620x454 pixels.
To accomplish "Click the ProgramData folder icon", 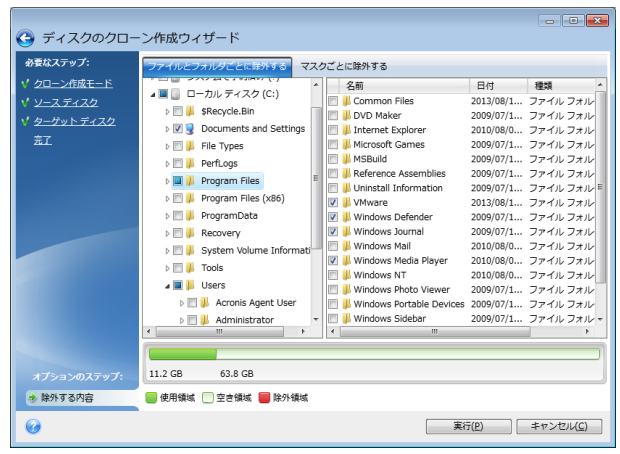I will pos(190,216).
